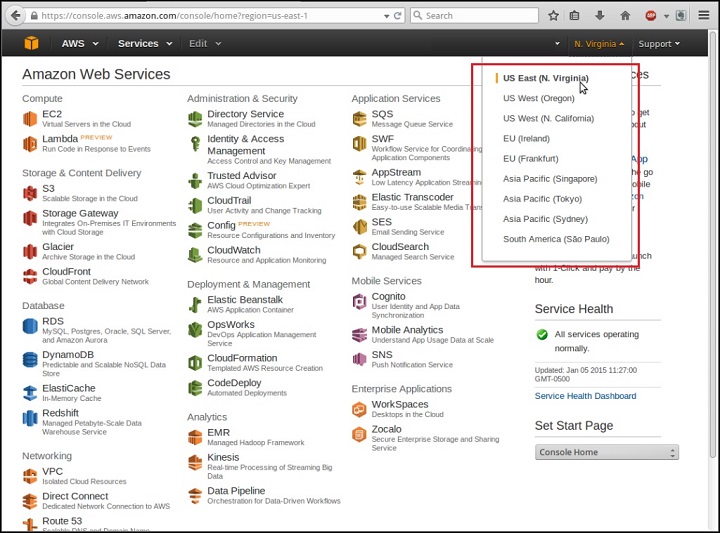
Task: Select the US East (N. Virginia) region
Action: click(x=546, y=78)
